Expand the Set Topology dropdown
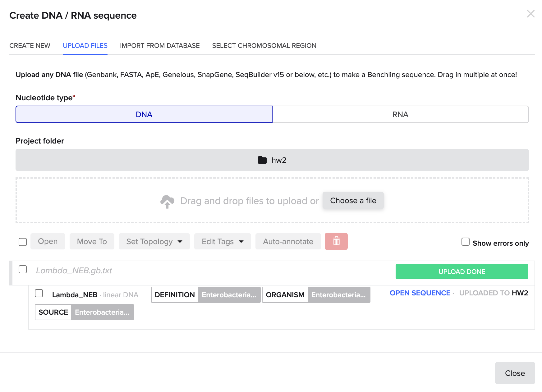This screenshot has width=542, height=392. click(154, 242)
